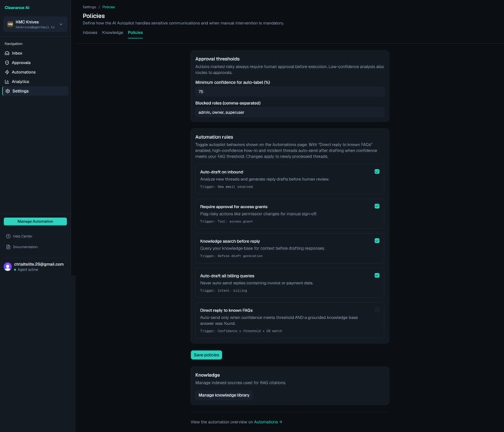The image size is (504, 432).
Task: Uncheck Require approval for access grants
Action: [377, 206]
